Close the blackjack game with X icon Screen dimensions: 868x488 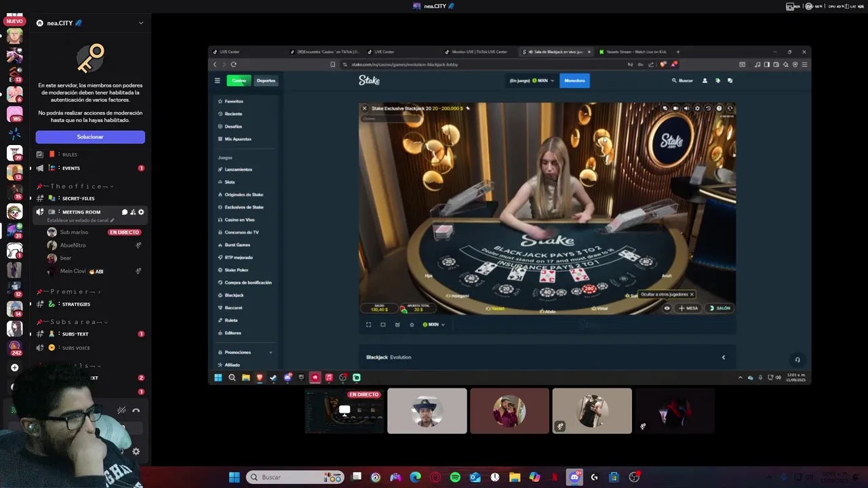[x=364, y=108]
